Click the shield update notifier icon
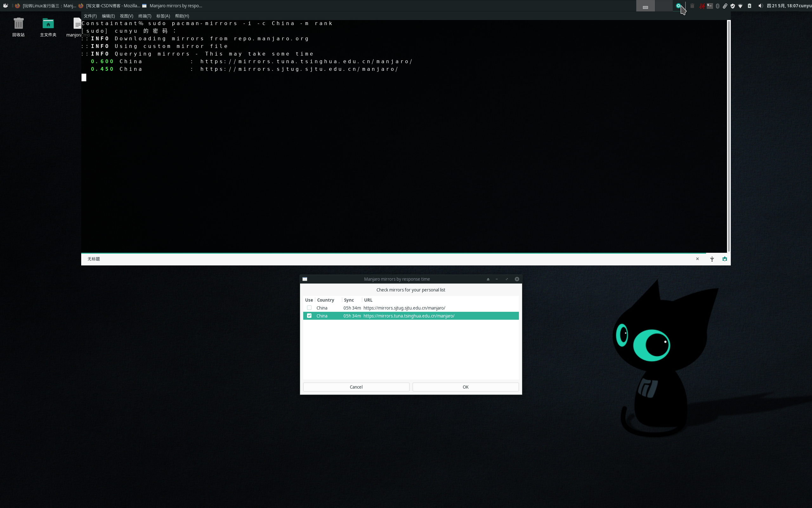This screenshot has width=812, height=508. 733,6
